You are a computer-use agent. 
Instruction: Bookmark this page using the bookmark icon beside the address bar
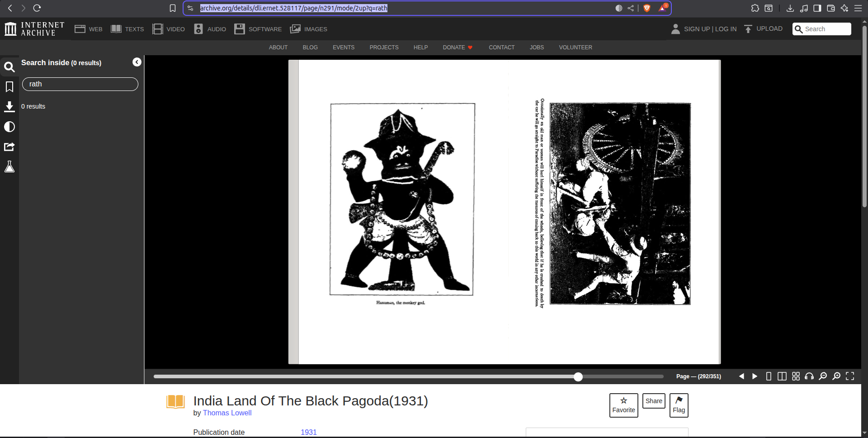tap(173, 8)
